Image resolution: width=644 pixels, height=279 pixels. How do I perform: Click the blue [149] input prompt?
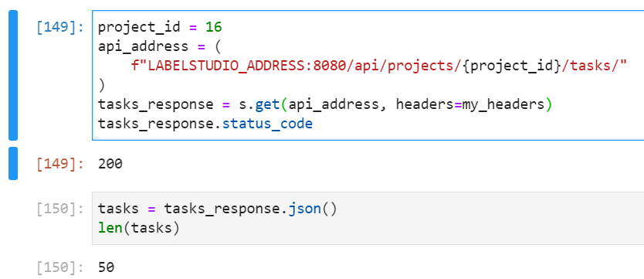[60, 28]
